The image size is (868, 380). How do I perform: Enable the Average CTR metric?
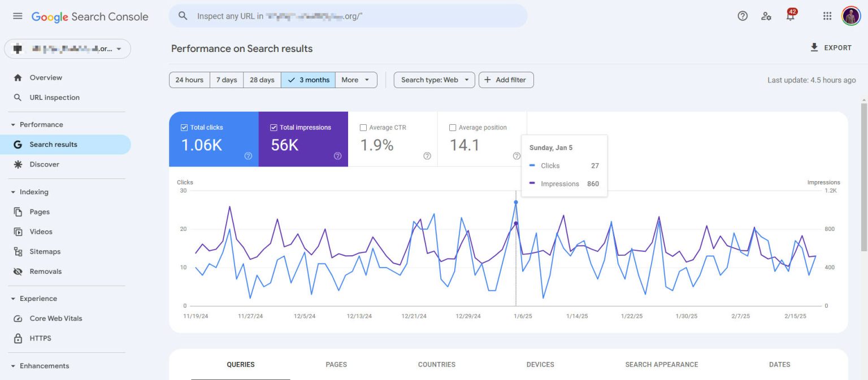click(x=363, y=127)
